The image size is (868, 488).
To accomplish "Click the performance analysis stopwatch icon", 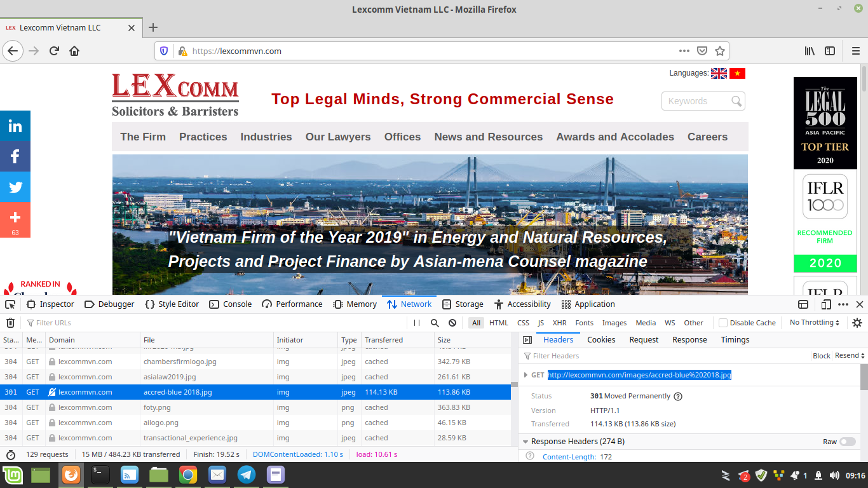I will click(11, 454).
